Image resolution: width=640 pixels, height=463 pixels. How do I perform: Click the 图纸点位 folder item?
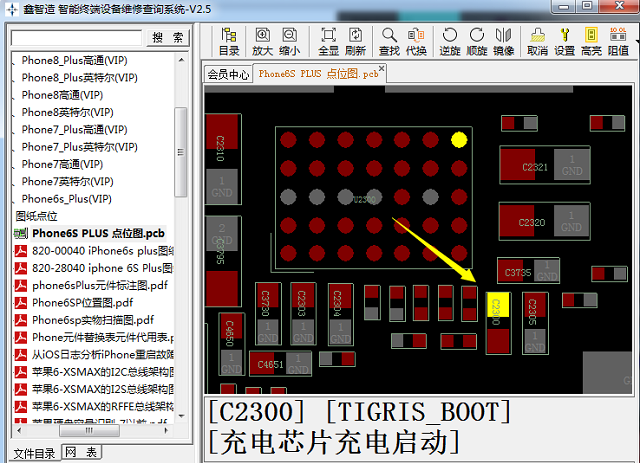click(x=36, y=216)
